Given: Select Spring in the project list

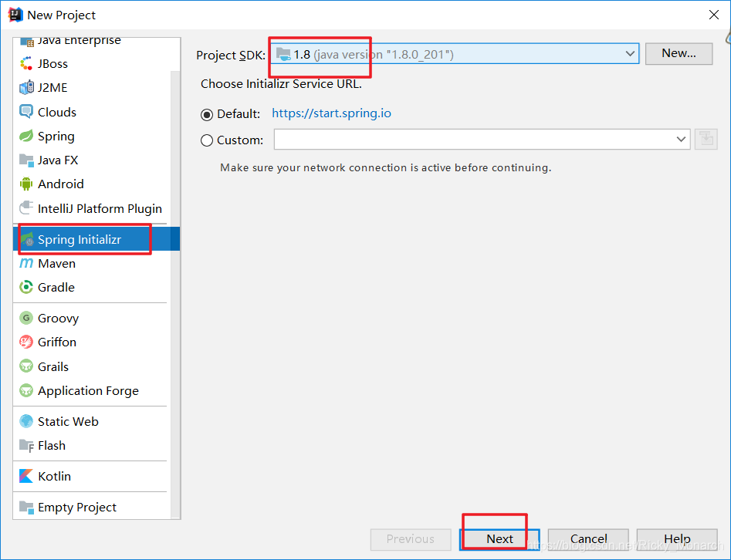Looking at the screenshot, I should pos(93,136).
